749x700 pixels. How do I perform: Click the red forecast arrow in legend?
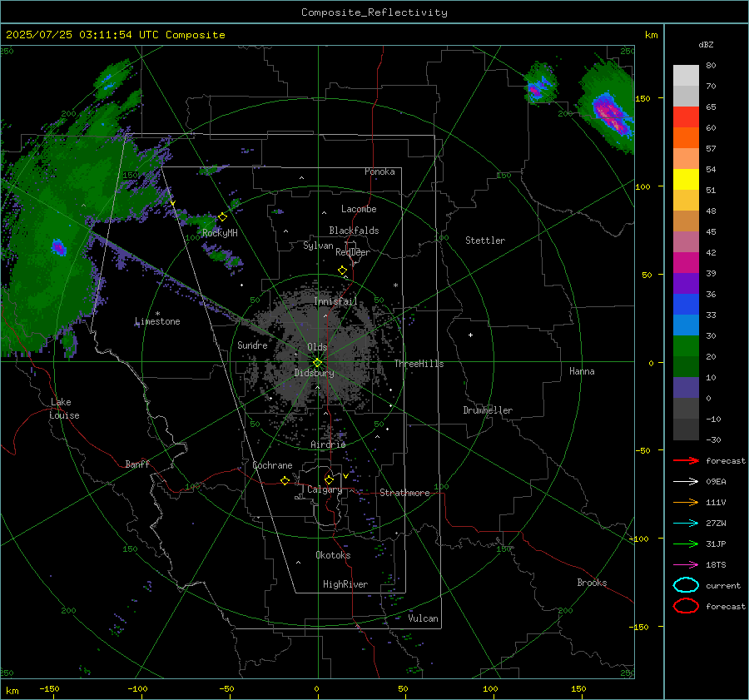686,460
